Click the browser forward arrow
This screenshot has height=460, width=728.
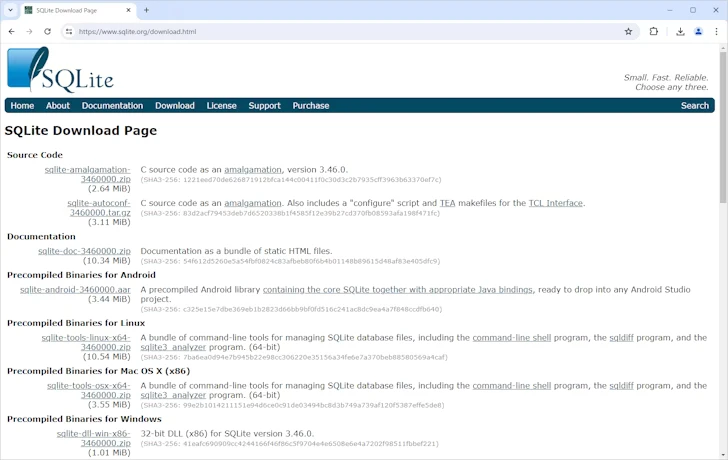[29, 32]
